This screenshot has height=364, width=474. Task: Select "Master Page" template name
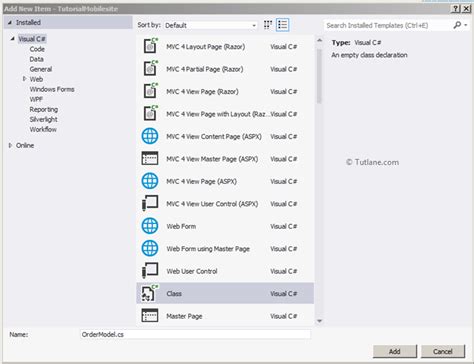[x=184, y=316]
